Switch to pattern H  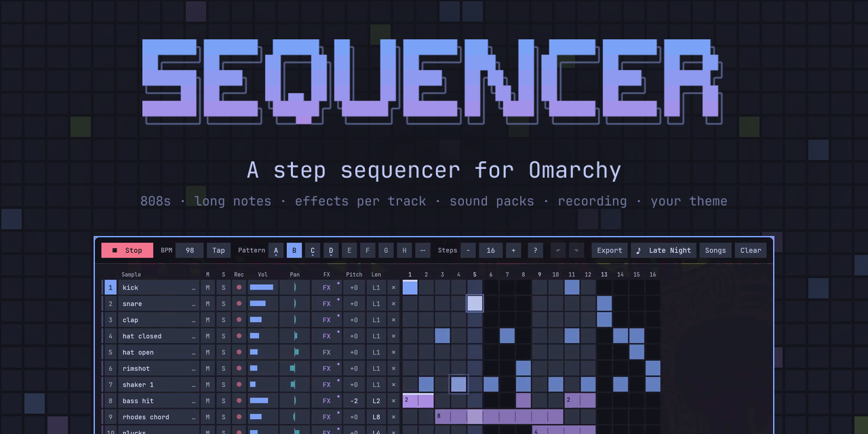tap(404, 250)
